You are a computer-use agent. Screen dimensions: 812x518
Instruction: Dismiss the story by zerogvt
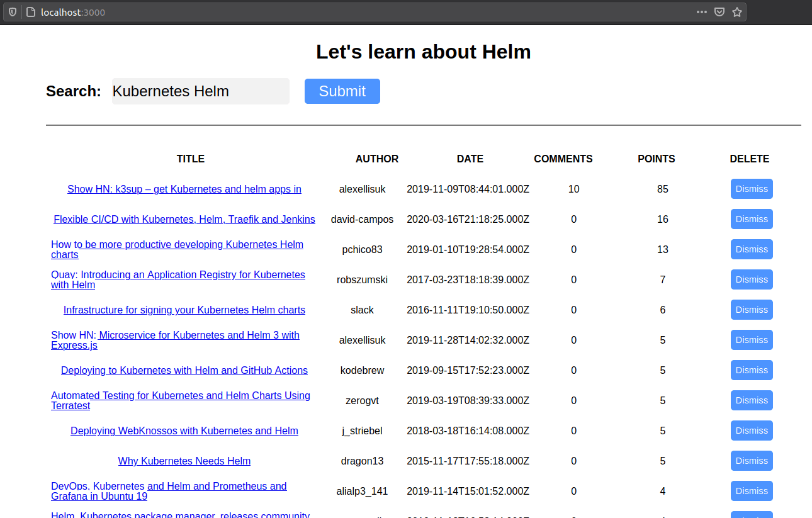pyautogui.click(x=751, y=400)
